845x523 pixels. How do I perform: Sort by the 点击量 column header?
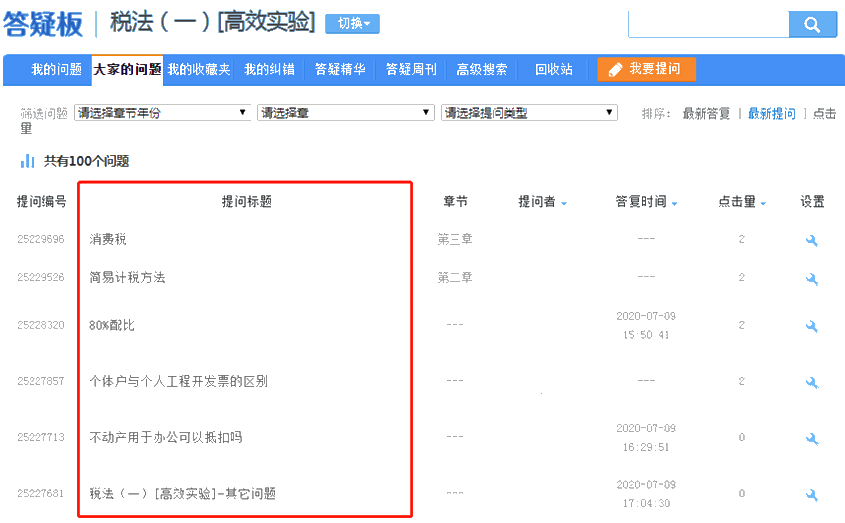[742, 202]
